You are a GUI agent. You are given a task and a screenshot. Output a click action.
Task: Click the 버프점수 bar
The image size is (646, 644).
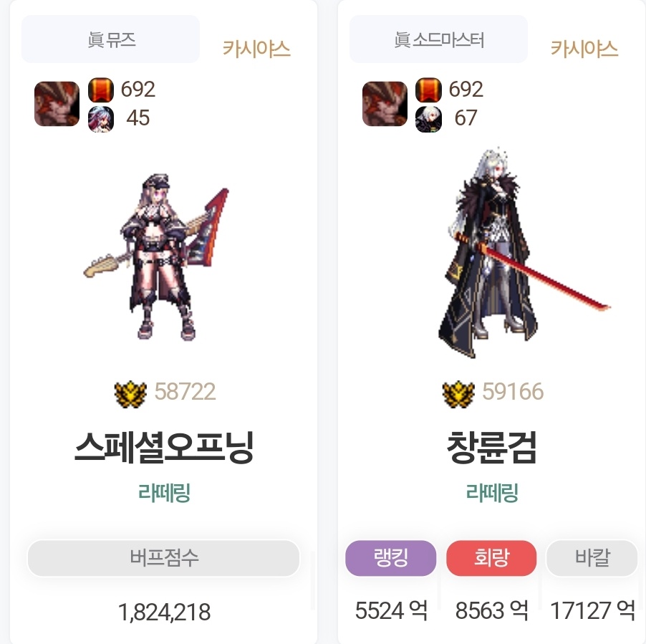(x=163, y=558)
